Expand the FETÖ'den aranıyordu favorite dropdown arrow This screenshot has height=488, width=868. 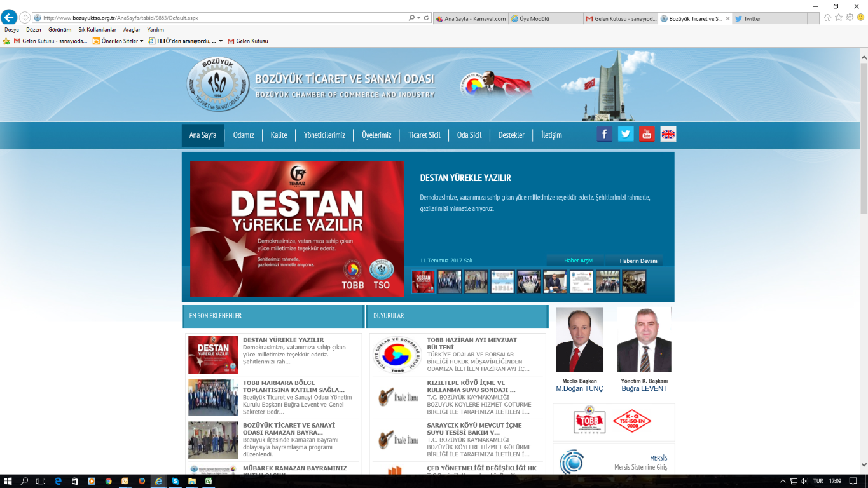tap(221, 41)
